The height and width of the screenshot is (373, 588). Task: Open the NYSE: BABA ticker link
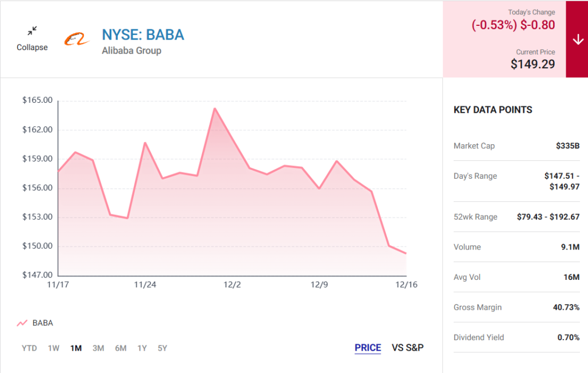point(143,34)
